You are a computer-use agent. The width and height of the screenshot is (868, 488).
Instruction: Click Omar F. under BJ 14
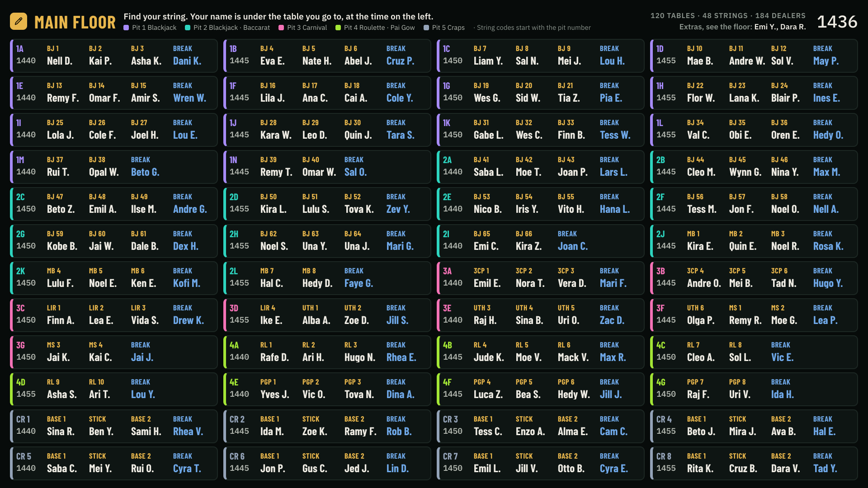click(104, 98)
